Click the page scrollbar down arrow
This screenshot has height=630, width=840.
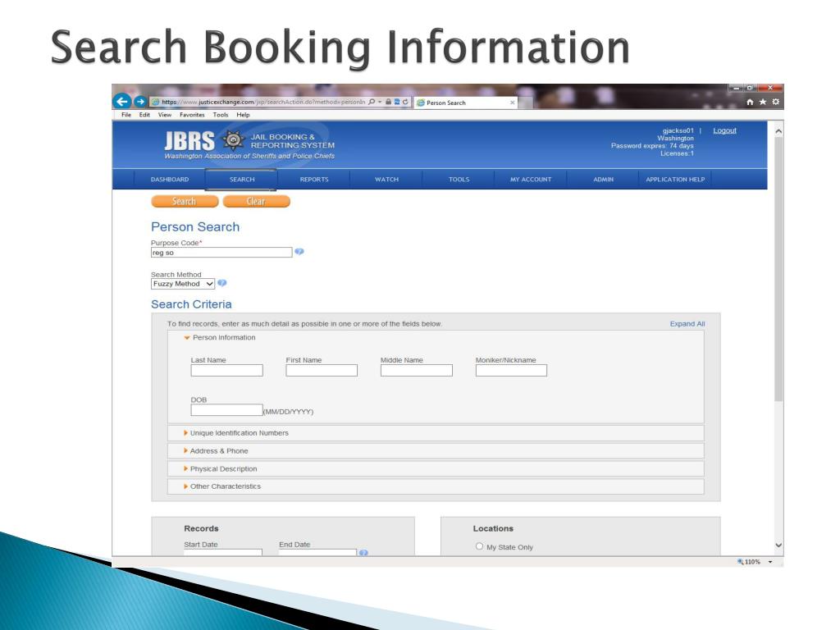(778, 546)
